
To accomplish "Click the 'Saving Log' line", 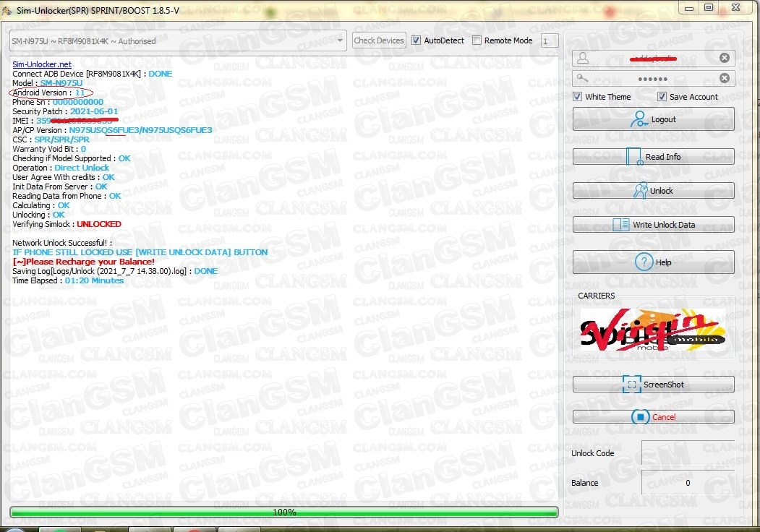I will point(115,271).
